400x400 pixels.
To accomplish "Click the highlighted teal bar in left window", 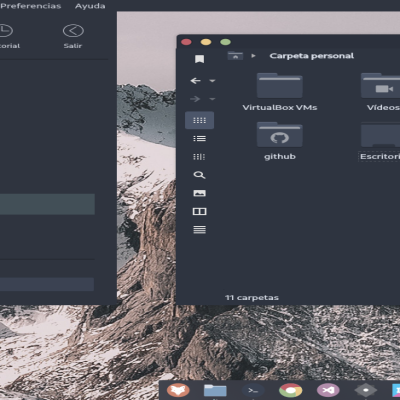I will (x=47, y=204).
